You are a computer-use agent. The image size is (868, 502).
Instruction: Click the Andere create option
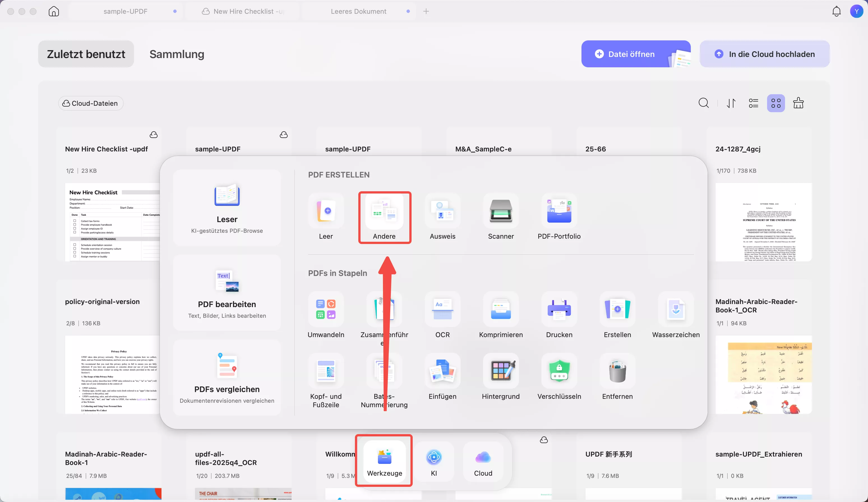click(384, 211)
